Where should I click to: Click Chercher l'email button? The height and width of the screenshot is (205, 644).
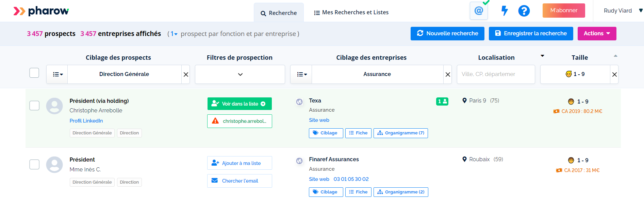(x=240, y=181)
